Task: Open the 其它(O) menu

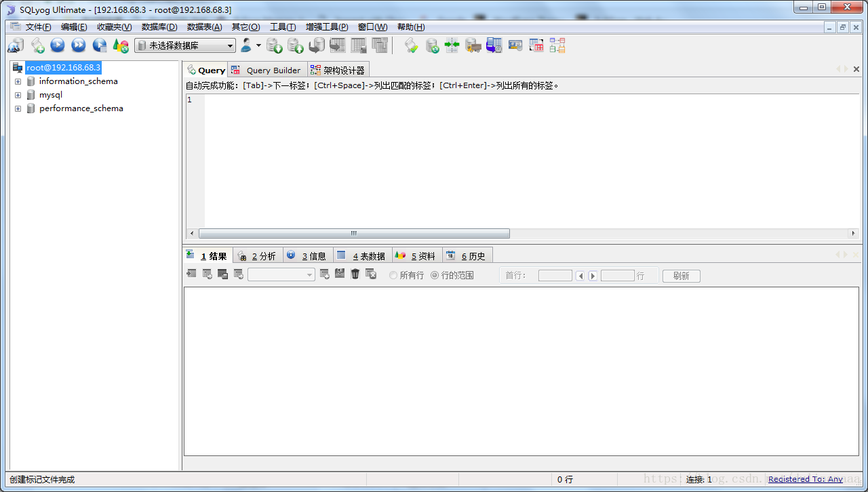Action: click(x=245, y=27)
